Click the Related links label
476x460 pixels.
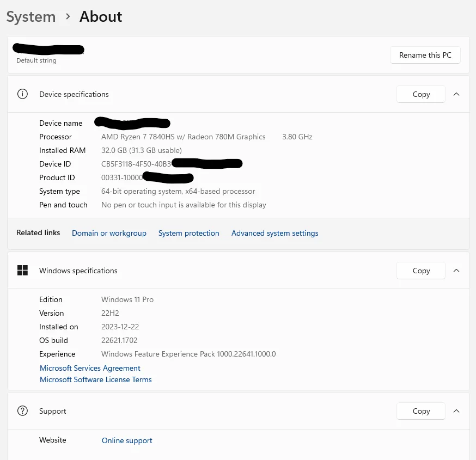[x=38, y=233]
